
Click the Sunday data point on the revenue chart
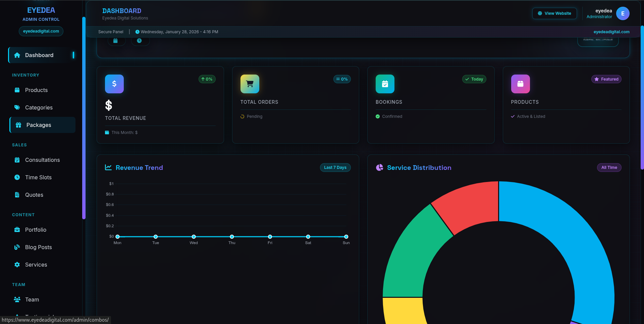click(346, 236)
